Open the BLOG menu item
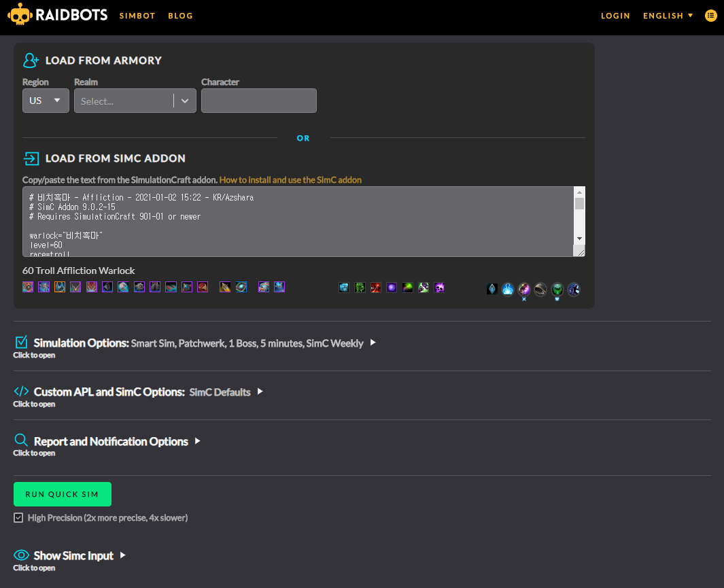Viewport: 724px width, 588px height. 181,16
